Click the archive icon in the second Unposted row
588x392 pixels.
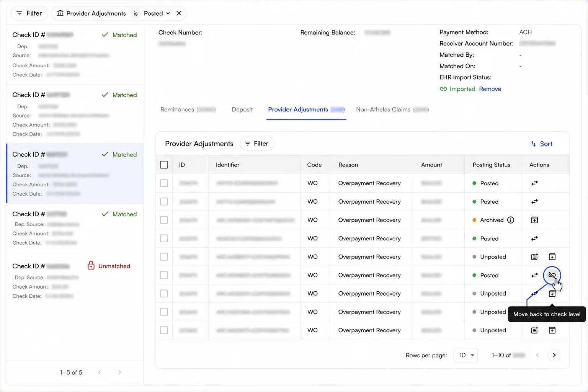552,294
